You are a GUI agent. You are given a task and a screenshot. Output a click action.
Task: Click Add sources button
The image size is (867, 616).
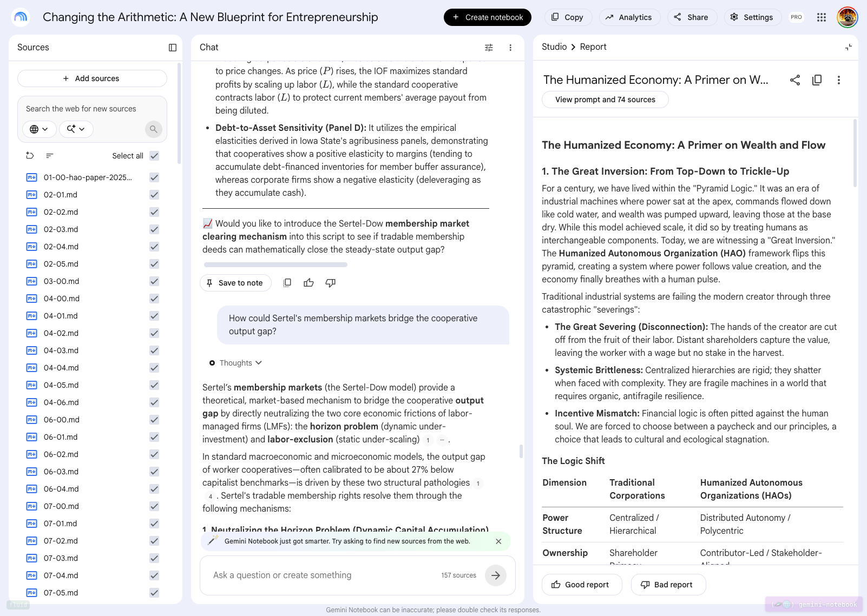coord(92,78)
